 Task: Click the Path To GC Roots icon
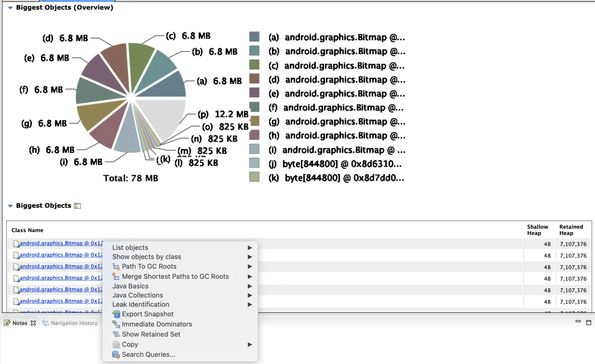pos(116,266)
